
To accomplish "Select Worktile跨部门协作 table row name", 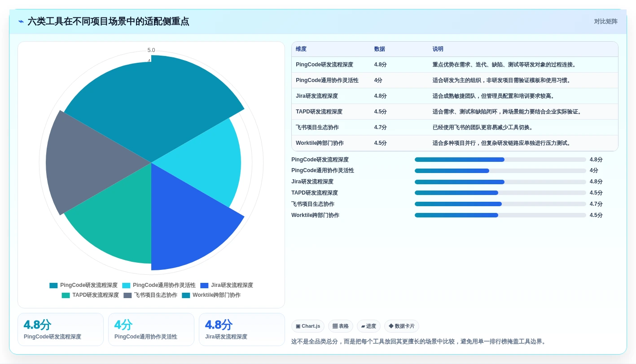I will pos(320,143).
